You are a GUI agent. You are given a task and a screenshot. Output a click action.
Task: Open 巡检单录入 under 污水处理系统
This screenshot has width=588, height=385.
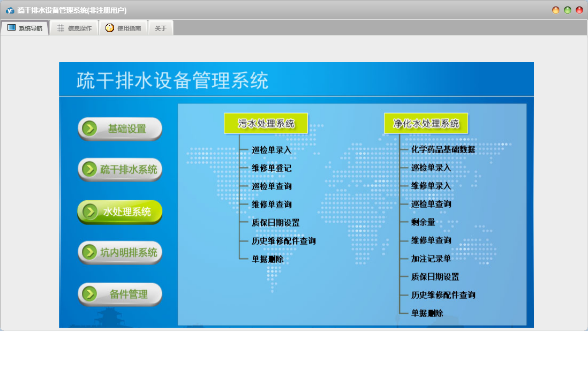272,150
